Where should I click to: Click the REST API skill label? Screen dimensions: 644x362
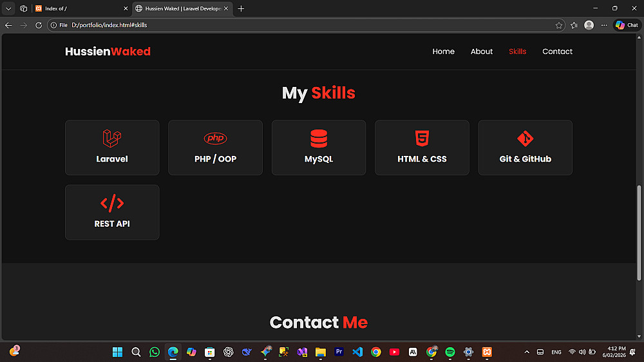(111, 224)
